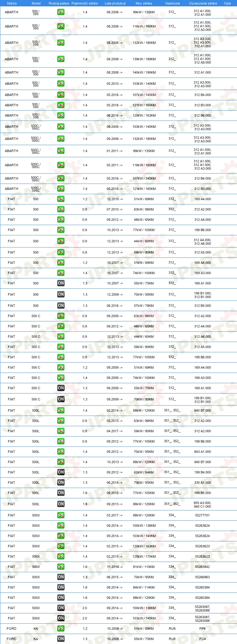Select petrol icon in 125kW / 170KM row
The width and height of the screenshot is (237, 644).
61,556
